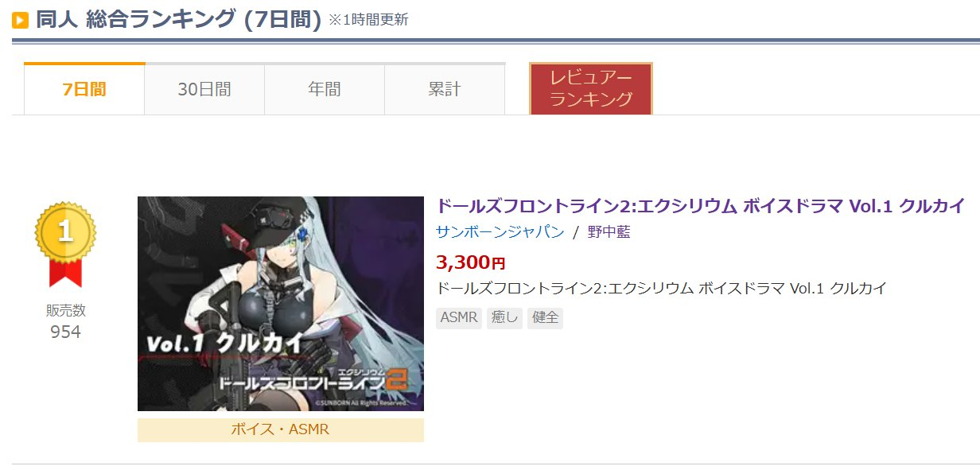
Task: Select the 癒し genre tag
Action: [x=504, y=318]
